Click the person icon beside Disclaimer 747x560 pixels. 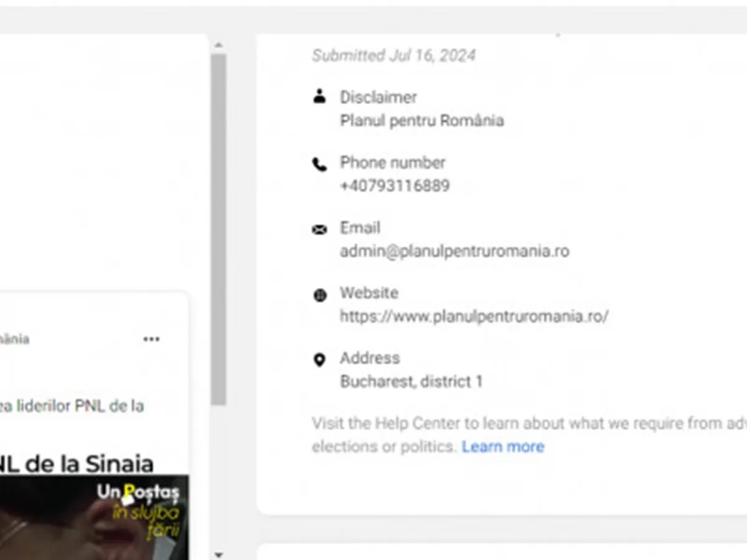click(319, 96)
